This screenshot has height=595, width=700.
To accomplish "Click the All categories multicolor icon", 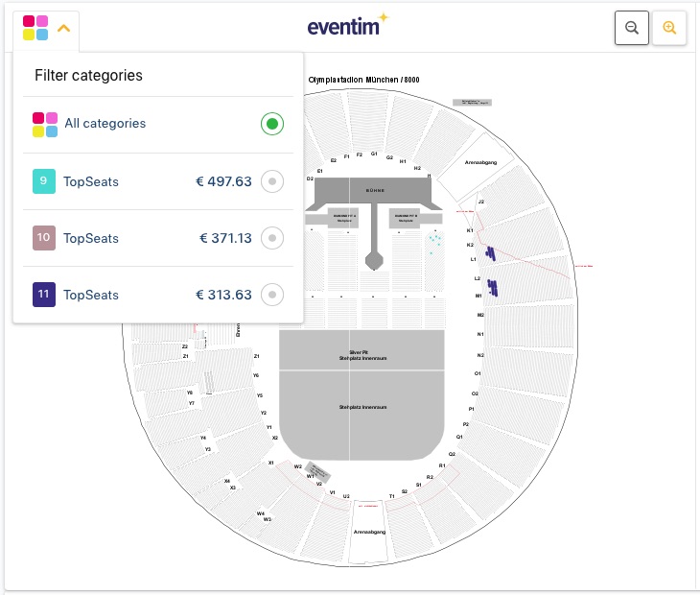I will [45, 125].
